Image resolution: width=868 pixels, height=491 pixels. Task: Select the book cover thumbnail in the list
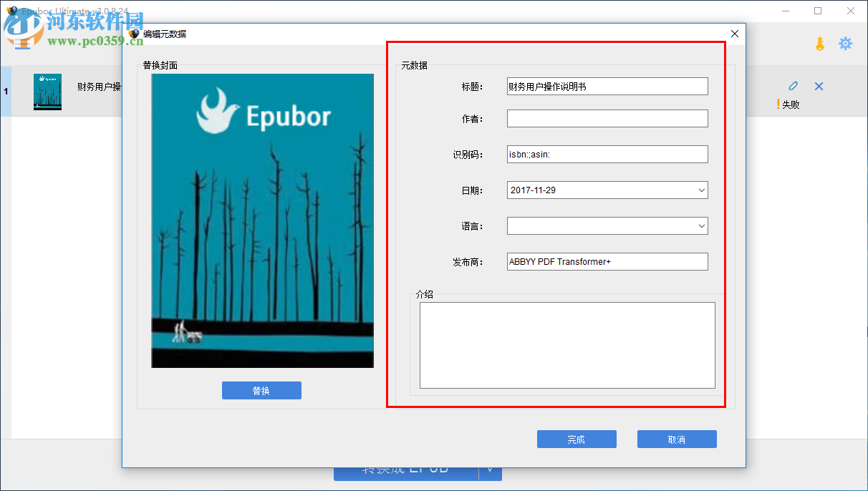[47, 92]
